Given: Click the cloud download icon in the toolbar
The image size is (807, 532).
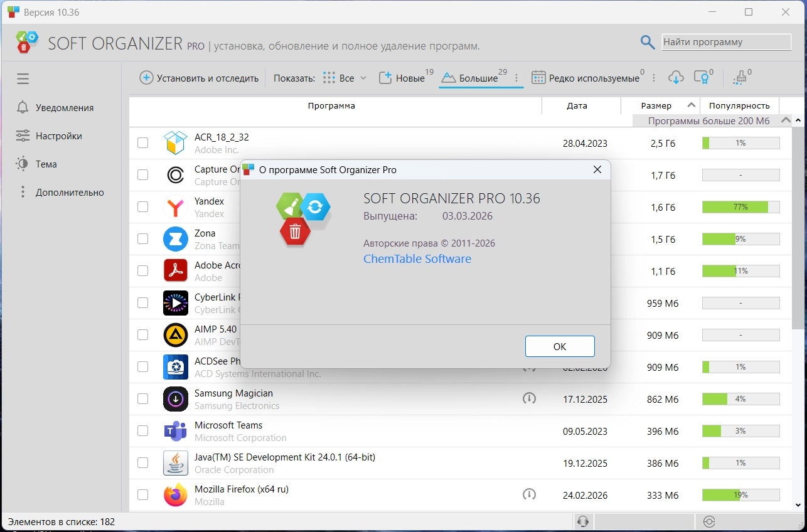Looking at the screenshot, I should pyautogui.click(x=676, y=78).
